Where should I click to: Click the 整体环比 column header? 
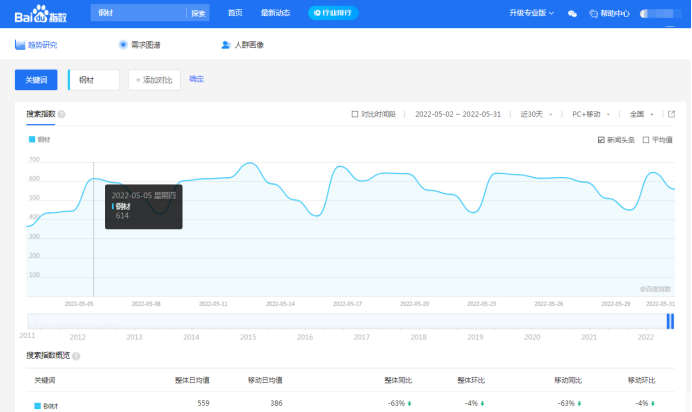(471, 380)
